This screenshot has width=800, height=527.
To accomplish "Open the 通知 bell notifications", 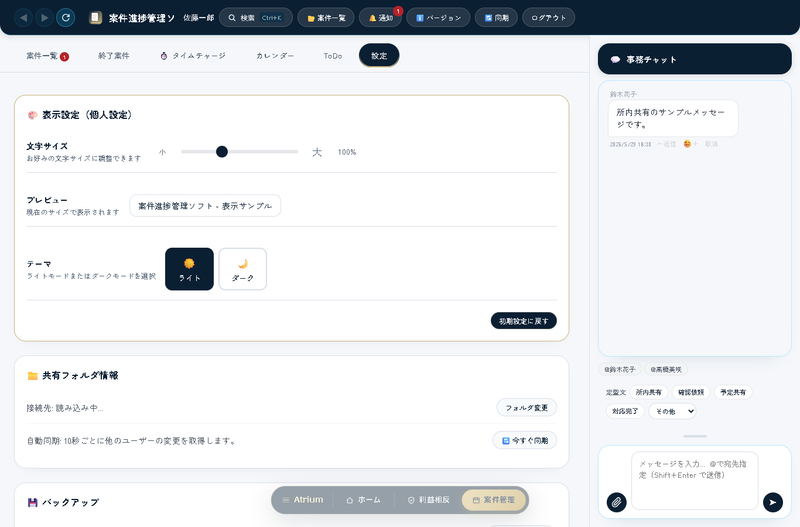I will [380, 18].
